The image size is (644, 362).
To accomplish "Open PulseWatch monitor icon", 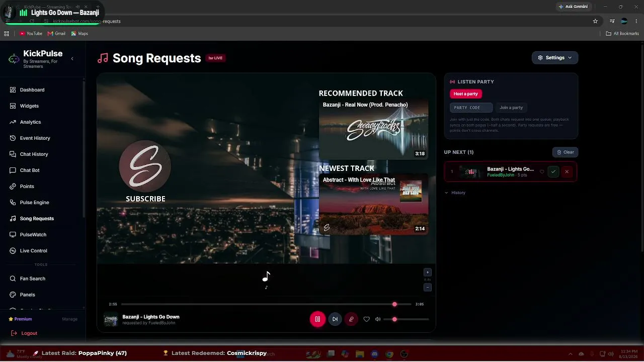I will pos(13,235).
